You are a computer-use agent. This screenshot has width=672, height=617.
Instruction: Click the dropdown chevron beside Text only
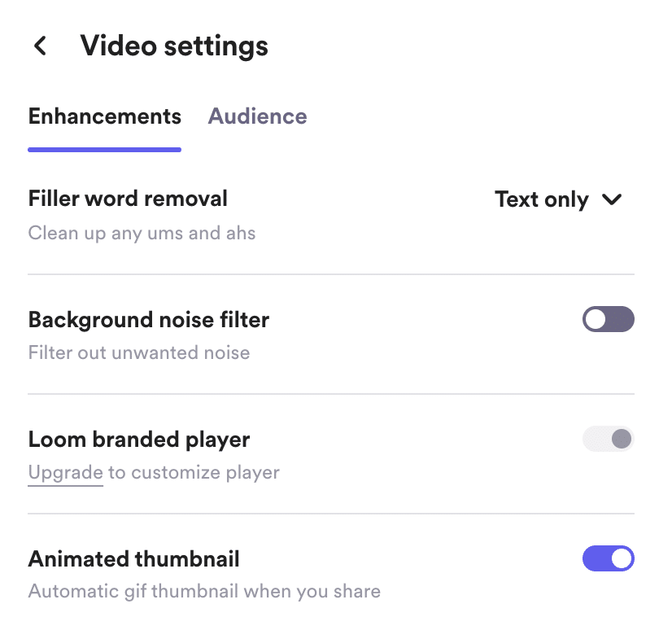[613, 199]
